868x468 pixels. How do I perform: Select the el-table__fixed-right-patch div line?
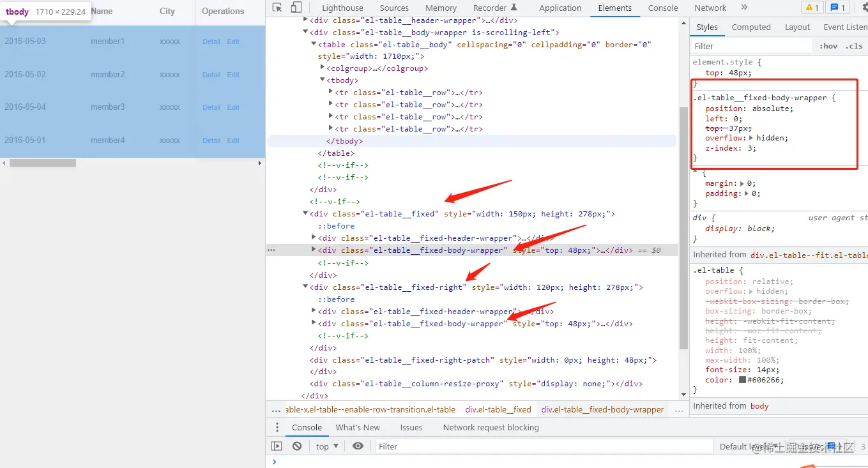(x=483, y=360)
